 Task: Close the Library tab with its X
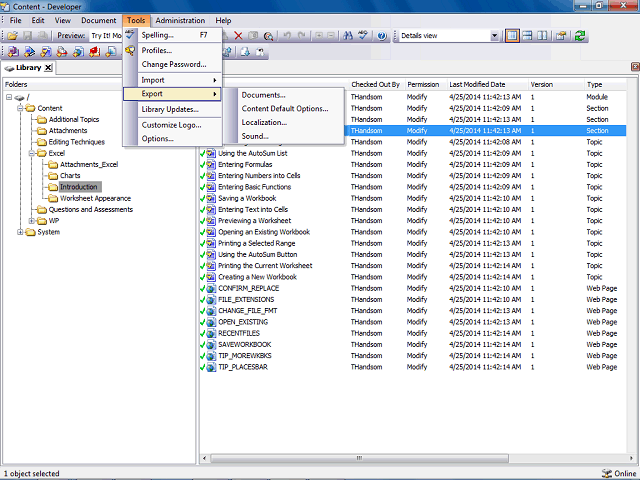[48, 68]
